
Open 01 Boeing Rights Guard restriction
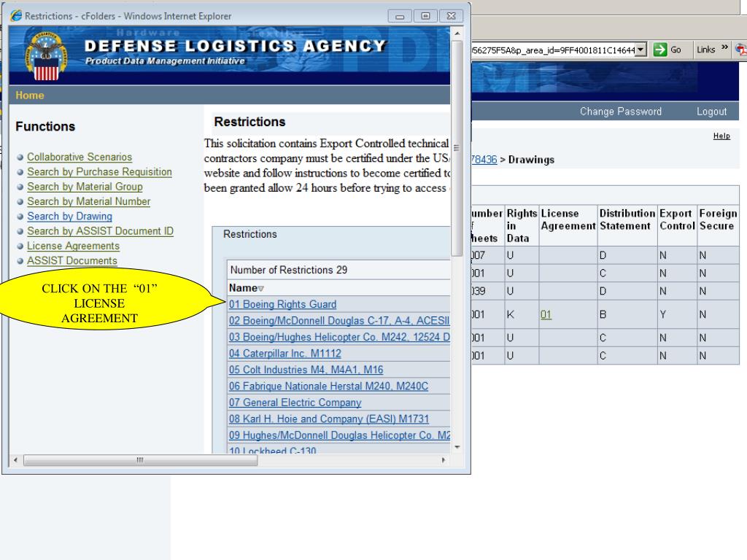pos(282,304)
